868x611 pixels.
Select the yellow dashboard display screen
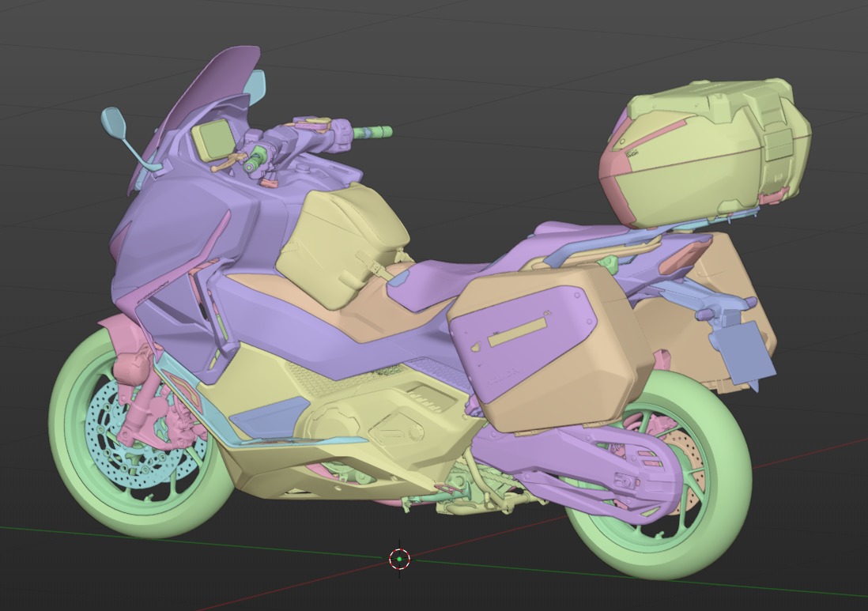[216, 141]
